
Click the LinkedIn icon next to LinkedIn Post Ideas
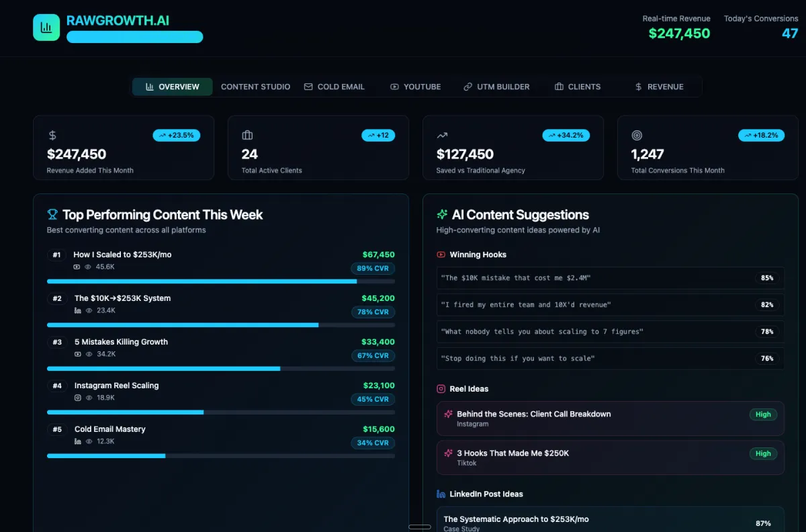coord(441,494)
